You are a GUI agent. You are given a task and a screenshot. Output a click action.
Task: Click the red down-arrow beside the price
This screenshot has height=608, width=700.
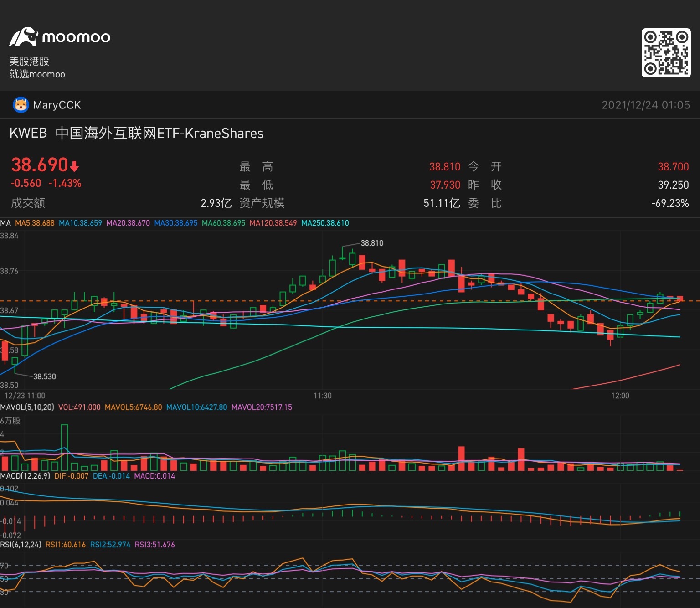(75, 166)
